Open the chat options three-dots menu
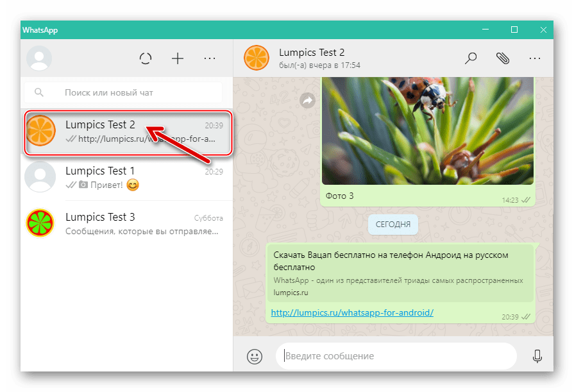 pos(535,58)
